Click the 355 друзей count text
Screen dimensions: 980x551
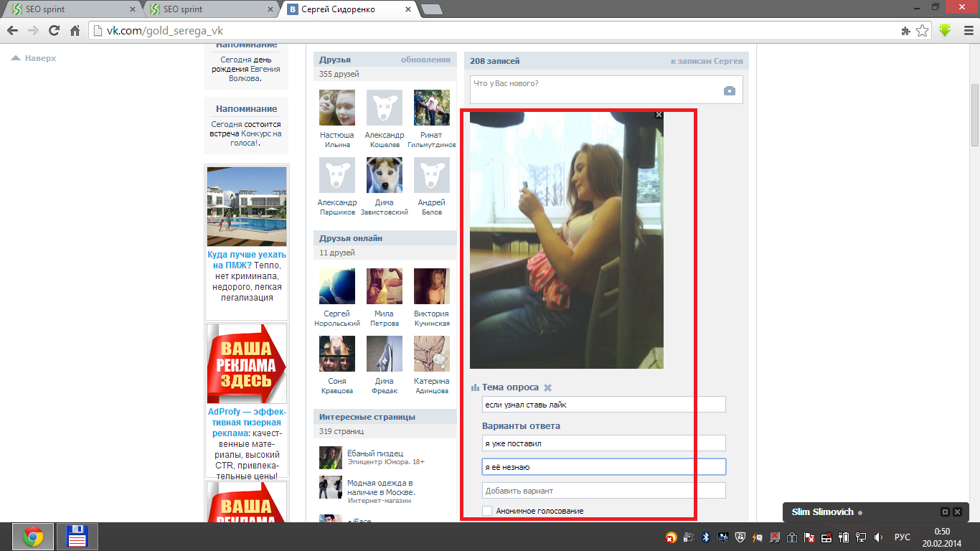(x=339, y=74)
